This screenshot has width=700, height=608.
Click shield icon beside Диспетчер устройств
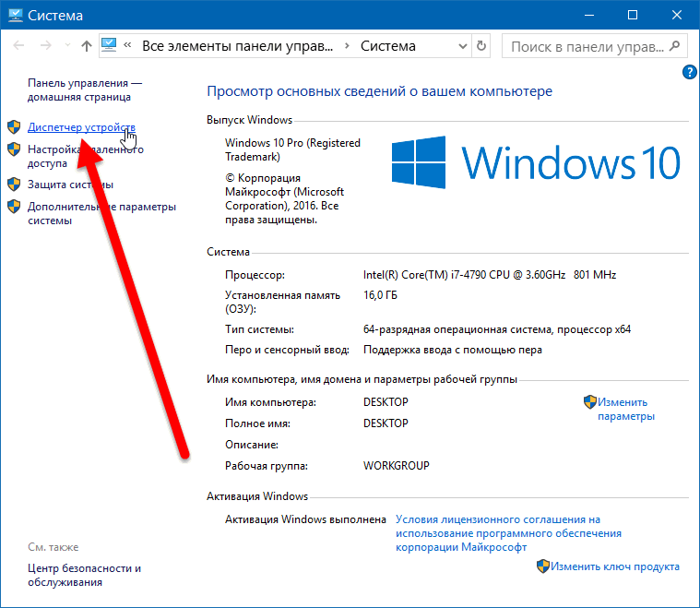click(14, 127)
